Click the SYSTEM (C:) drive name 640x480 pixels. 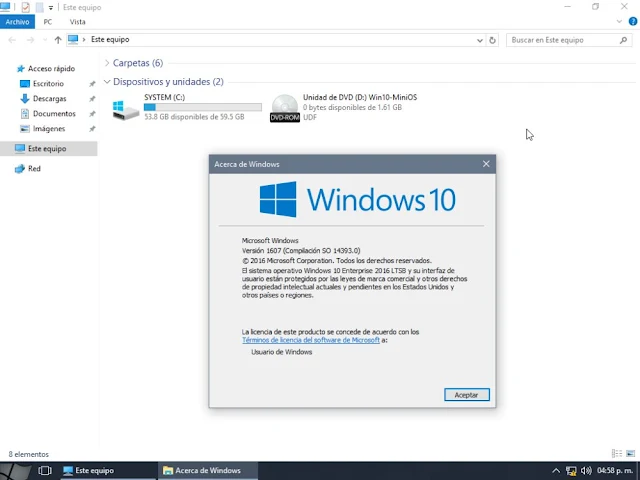(164, 97)
